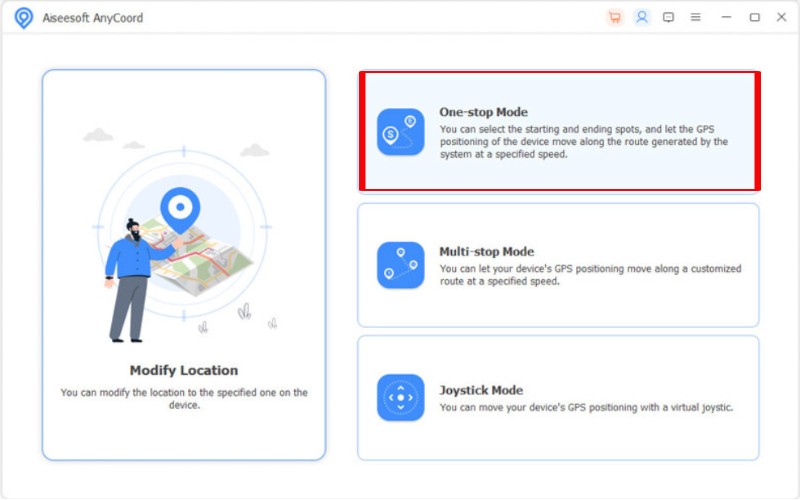This screenshot has width=800, height=500.
Task: Click the Joystick Mode directional icon
Action: pyautogui.click(x=400, y=397)
